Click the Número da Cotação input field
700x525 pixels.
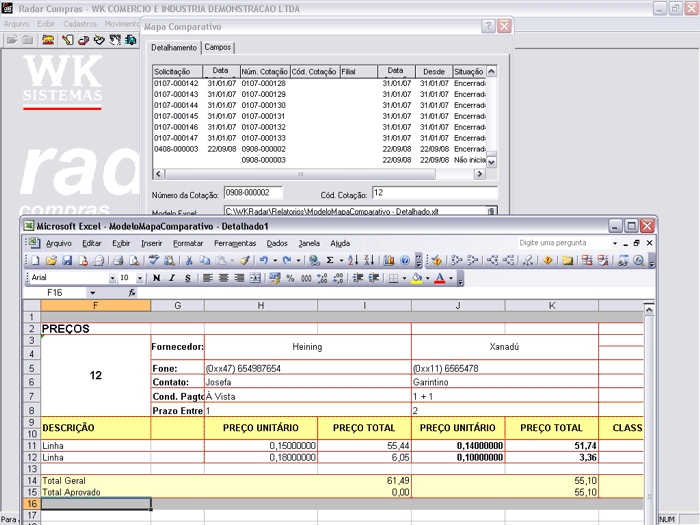click(254, 192)
